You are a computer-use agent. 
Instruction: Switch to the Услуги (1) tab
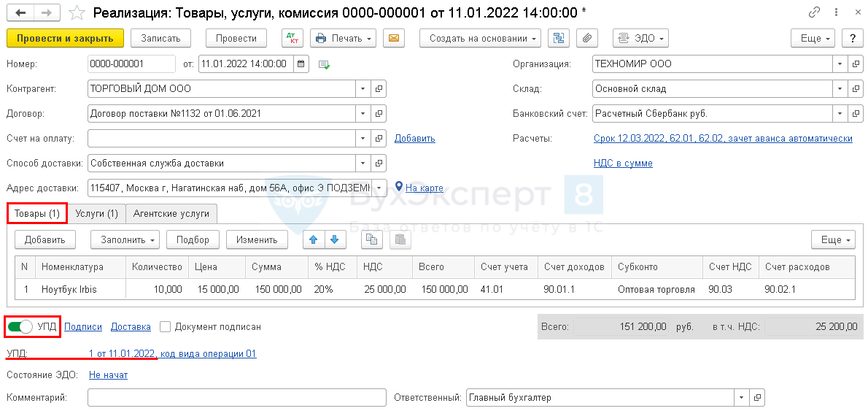(96, 214)
